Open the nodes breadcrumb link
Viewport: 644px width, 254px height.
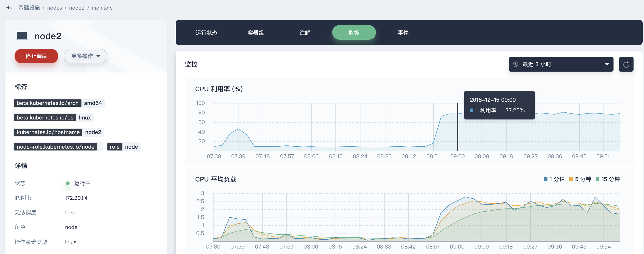(x=54, y=8)
